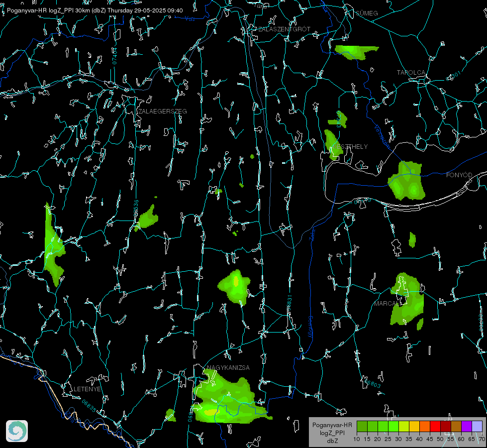Select the 30 dBZ yellow-green swatch
The height and width of the screenshot is (448, 487).
click(x=404, y=426)
